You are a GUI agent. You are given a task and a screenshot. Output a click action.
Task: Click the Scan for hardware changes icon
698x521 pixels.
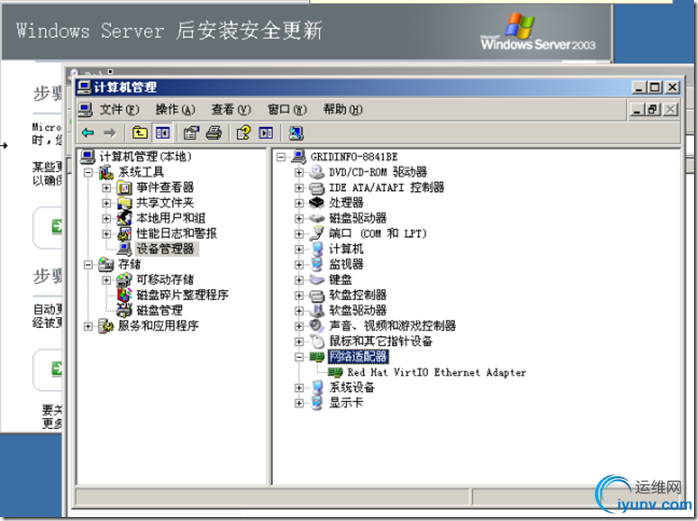coord(296,133)
